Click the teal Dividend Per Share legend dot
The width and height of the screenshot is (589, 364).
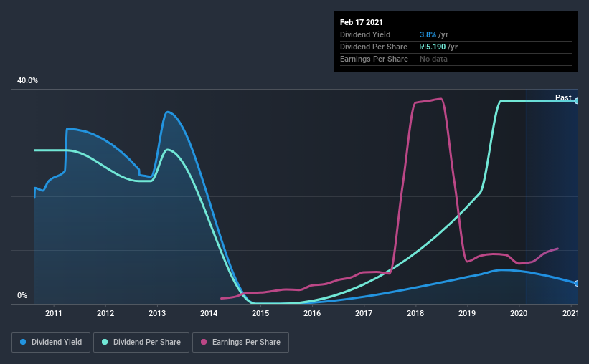click(105, 342)
